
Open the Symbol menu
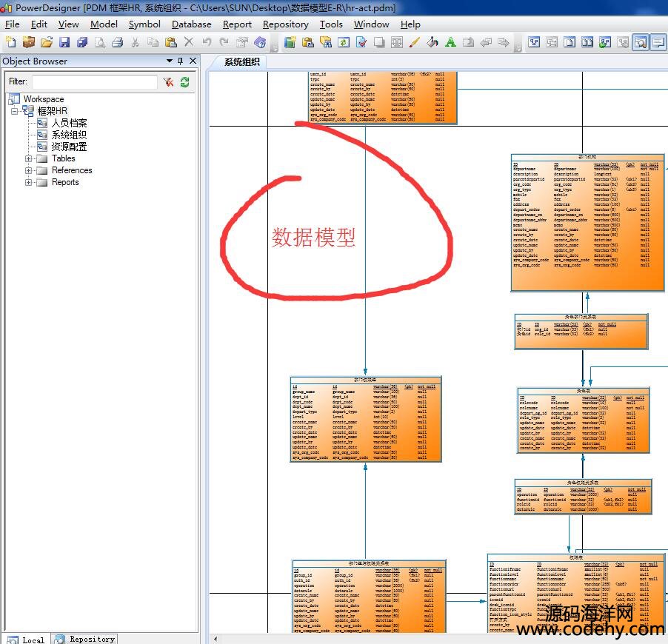tap(145, 24)
